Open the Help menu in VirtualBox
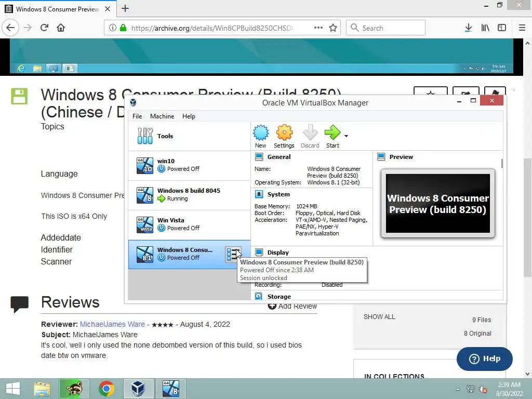Viewport: 532px width, 399px height. click(189, 116)
